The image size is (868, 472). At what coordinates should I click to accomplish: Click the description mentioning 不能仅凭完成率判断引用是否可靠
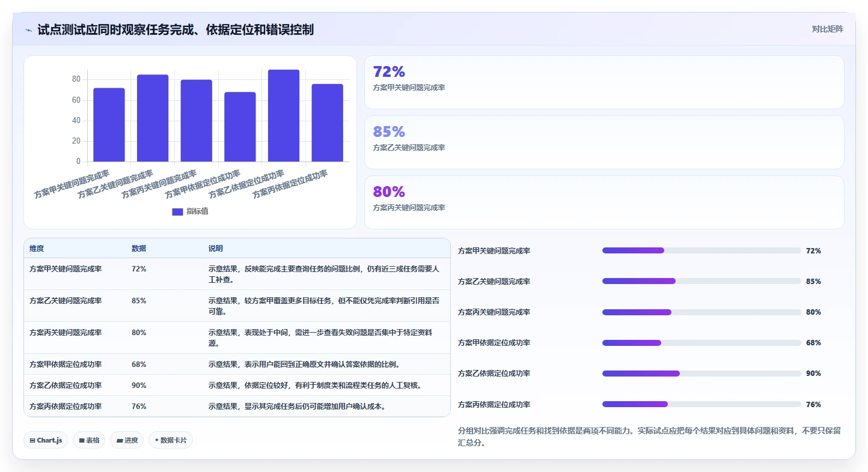pos(324,306)
